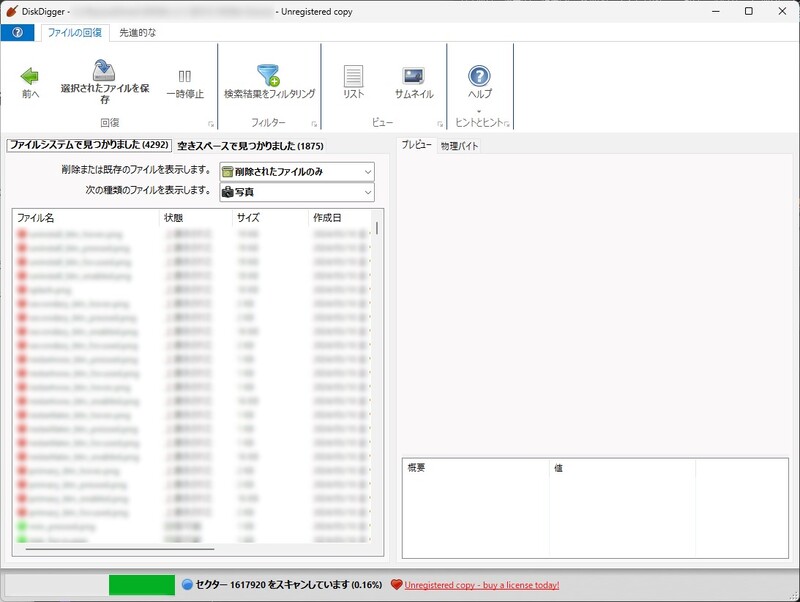Click the blue question mark above the tabs

(x=15, y=32)
